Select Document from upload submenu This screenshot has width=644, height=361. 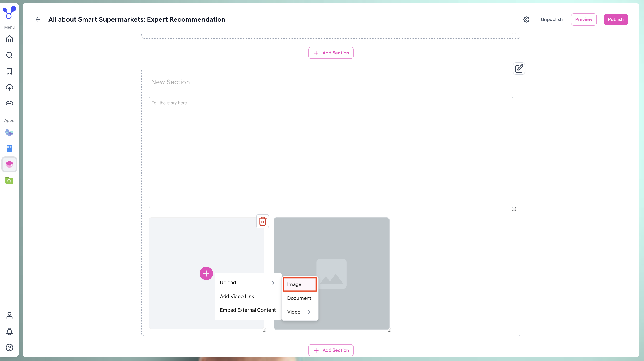click(x=300, y=298)
